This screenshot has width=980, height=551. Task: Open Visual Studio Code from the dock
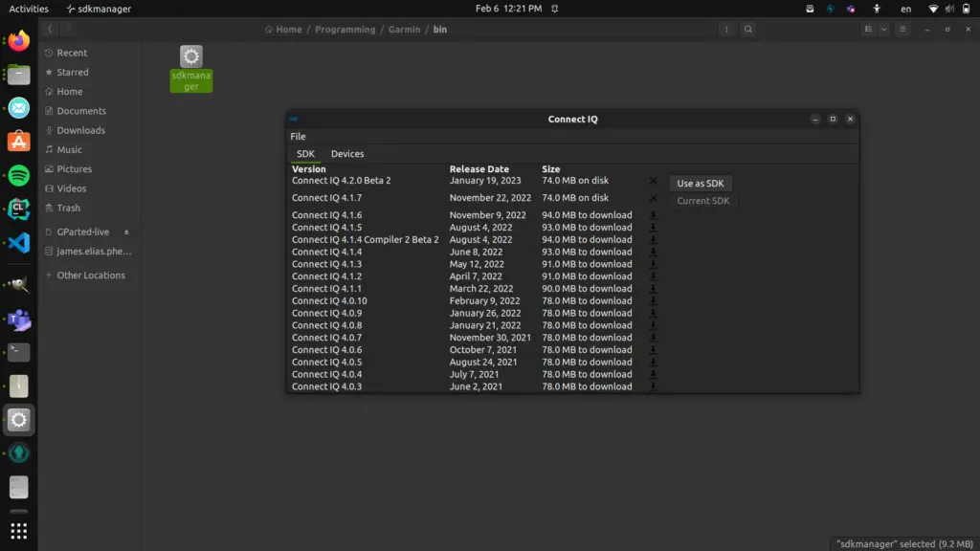point(19,243)
